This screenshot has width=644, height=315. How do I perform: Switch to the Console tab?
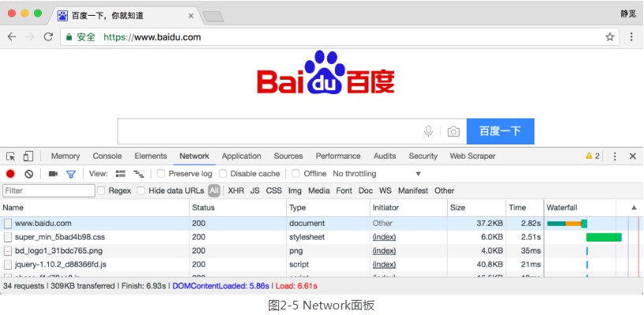coord(107,156)
